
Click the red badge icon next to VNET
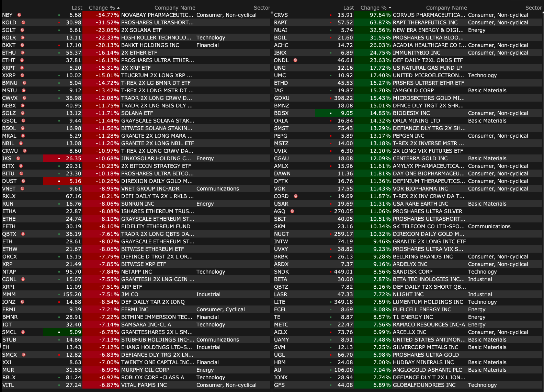click(x=22, y=188)
